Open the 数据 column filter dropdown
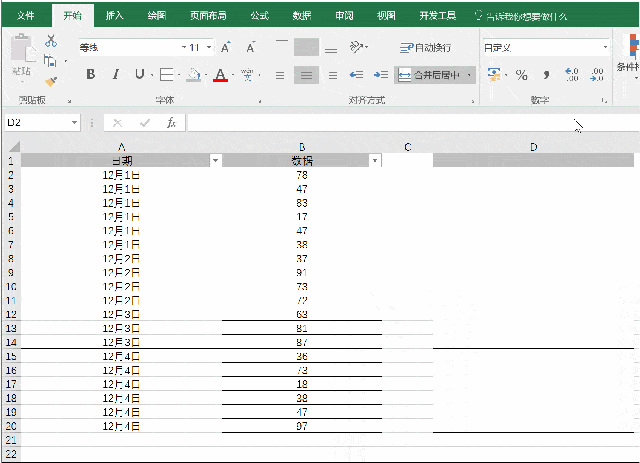 (375, 160)
